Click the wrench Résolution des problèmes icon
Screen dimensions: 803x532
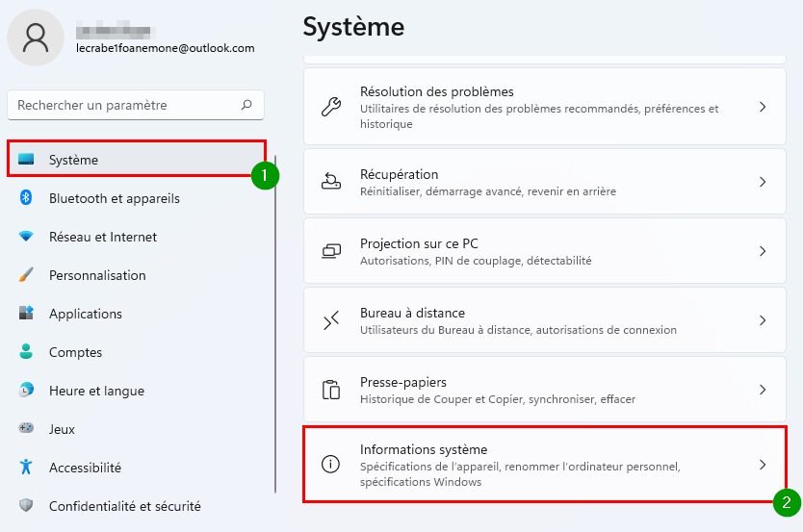click(331, 107)
